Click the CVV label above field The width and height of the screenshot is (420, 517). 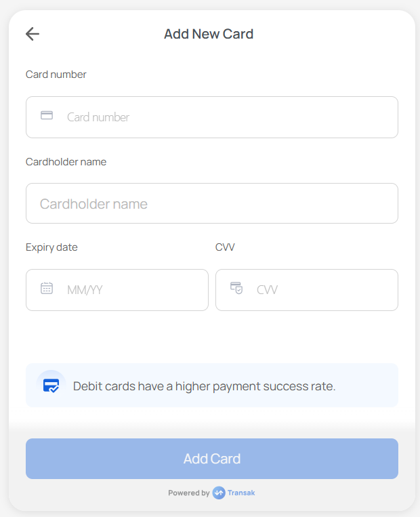click(x=225, y=247)
